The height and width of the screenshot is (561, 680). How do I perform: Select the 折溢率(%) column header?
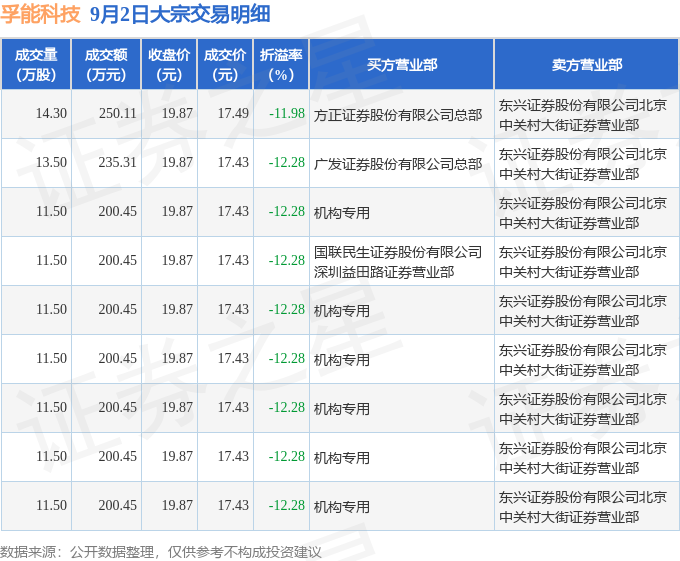(x=281, y=65)
